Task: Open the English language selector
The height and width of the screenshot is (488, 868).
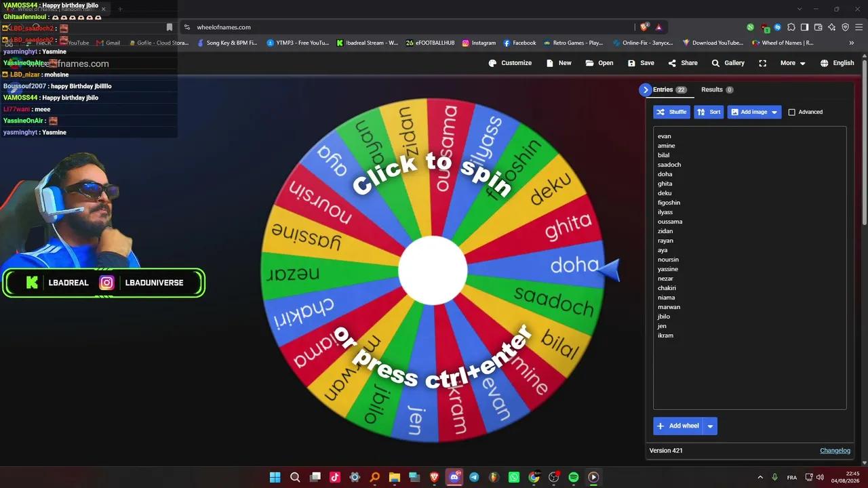Action: click(x=837, y=63)
